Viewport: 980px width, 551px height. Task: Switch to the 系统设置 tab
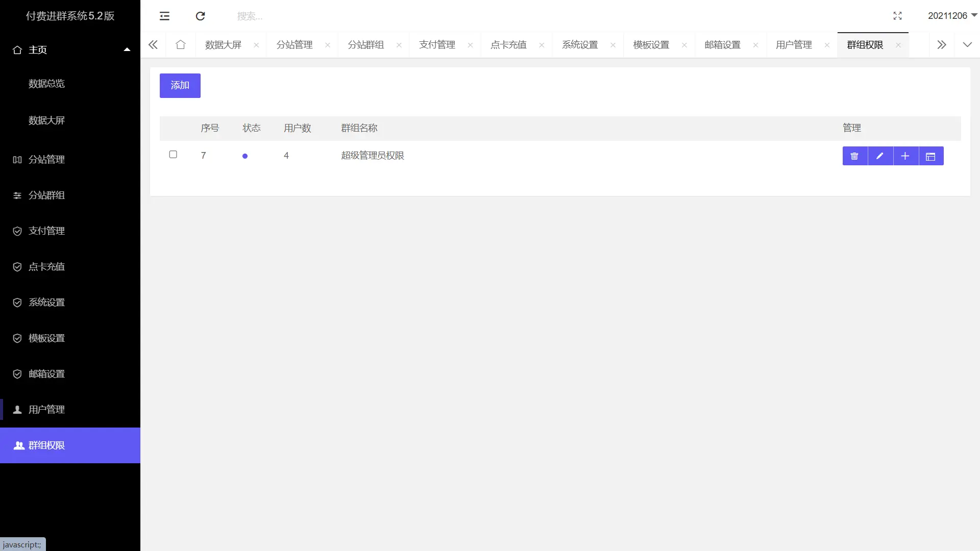580,45
